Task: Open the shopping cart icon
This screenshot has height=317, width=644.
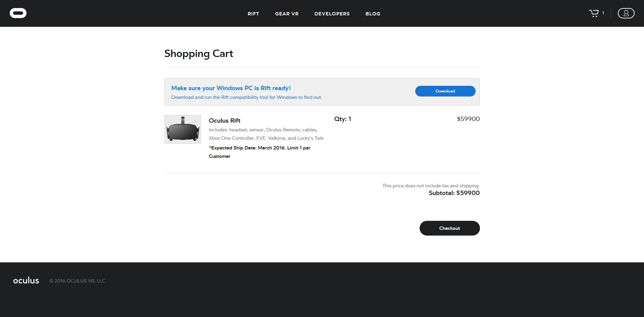Action: (x=594, y=13)
